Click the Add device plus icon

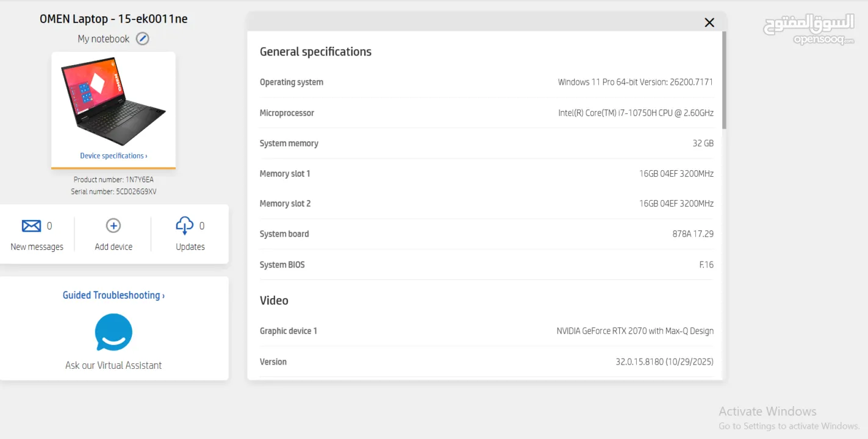pyautogui.click(x=113, y=226)
